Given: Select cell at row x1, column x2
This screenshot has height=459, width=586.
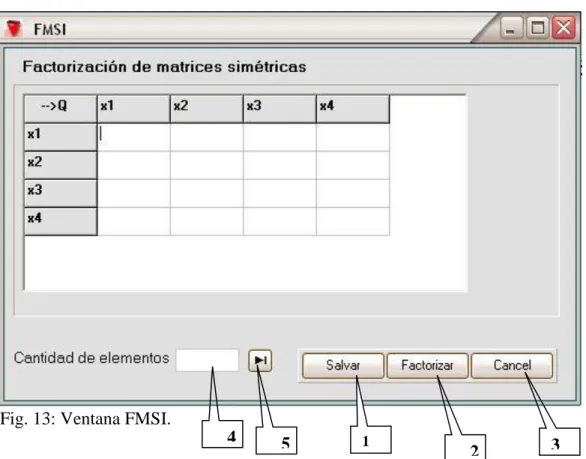Looking at the screenshot, I should point(207,137).
